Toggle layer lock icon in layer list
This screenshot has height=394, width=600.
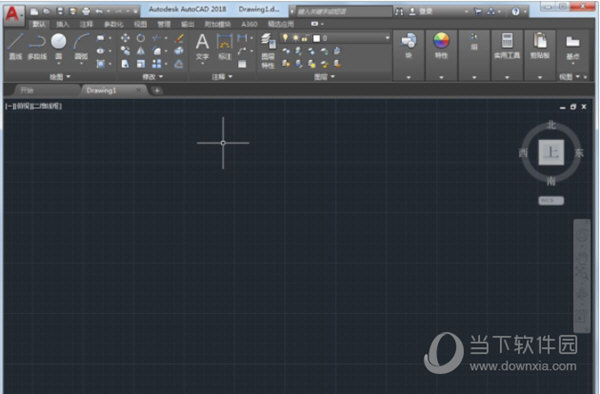(305, 38)
